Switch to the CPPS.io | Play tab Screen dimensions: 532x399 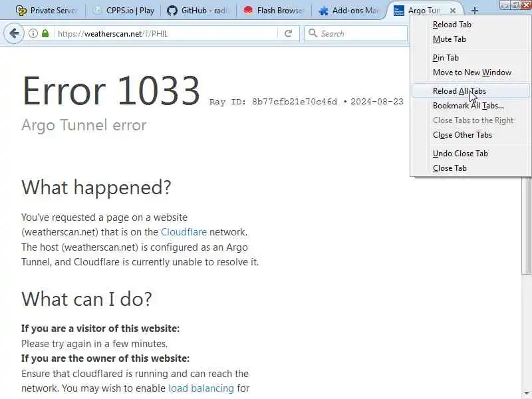coord(124,11)
